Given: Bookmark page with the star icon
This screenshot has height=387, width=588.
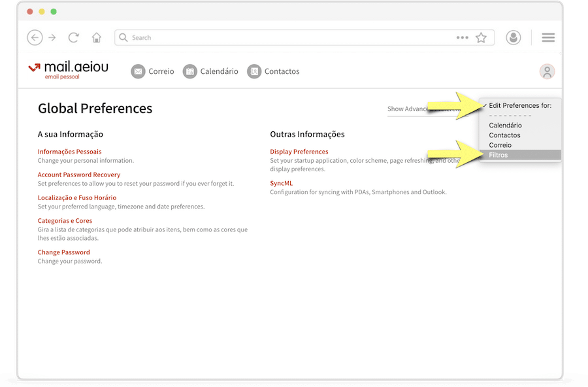Looking at the screenshot, I should pyautogui.click(x=481, y=38).
